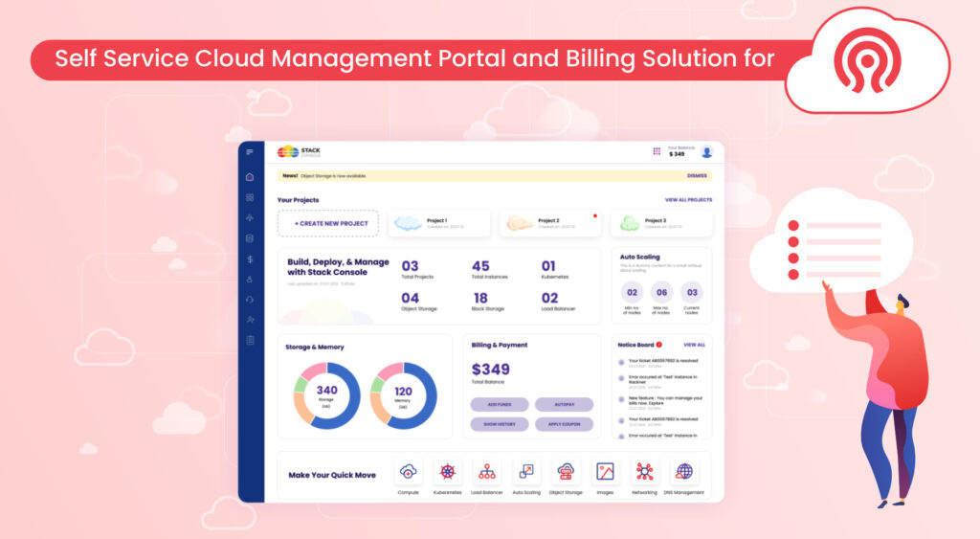Image resolution: width=980 pixels, height=539 pixels.
Task: Click the Apply Coupon button
Action: tap(565, 424)
